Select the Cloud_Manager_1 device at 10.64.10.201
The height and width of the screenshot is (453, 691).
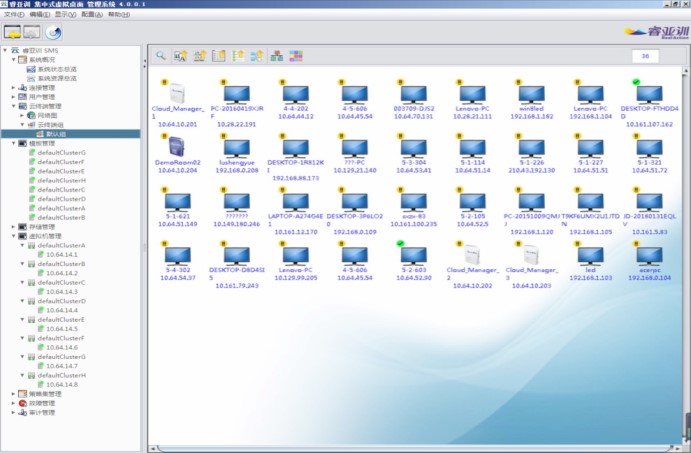[178, 93]
